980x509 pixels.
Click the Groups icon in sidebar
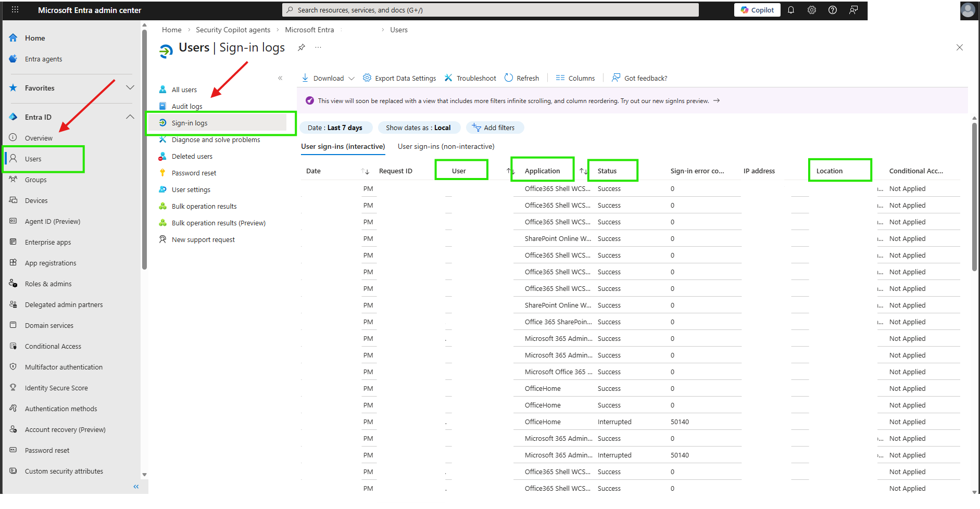[x=14, y=180]
